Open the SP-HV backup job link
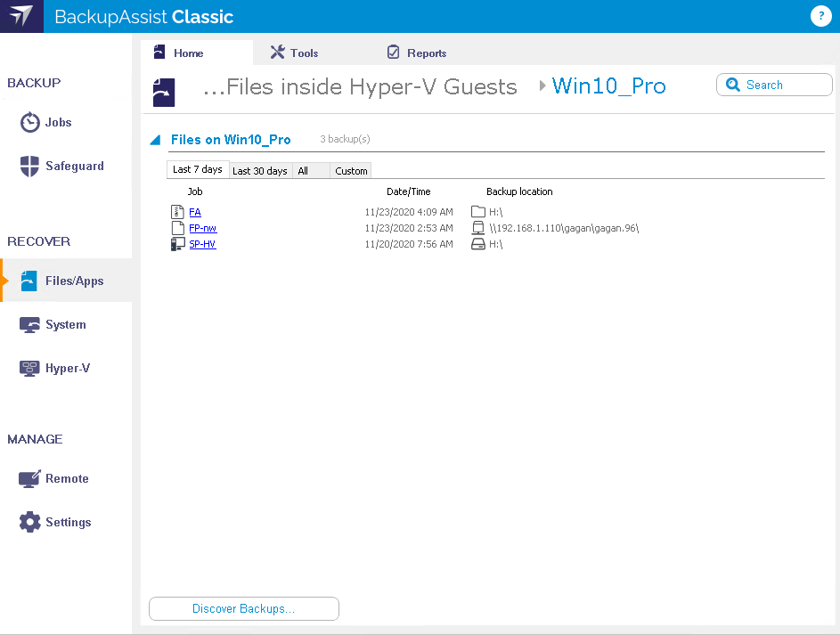Screen dimensions: 840x635 pos(202,244)
